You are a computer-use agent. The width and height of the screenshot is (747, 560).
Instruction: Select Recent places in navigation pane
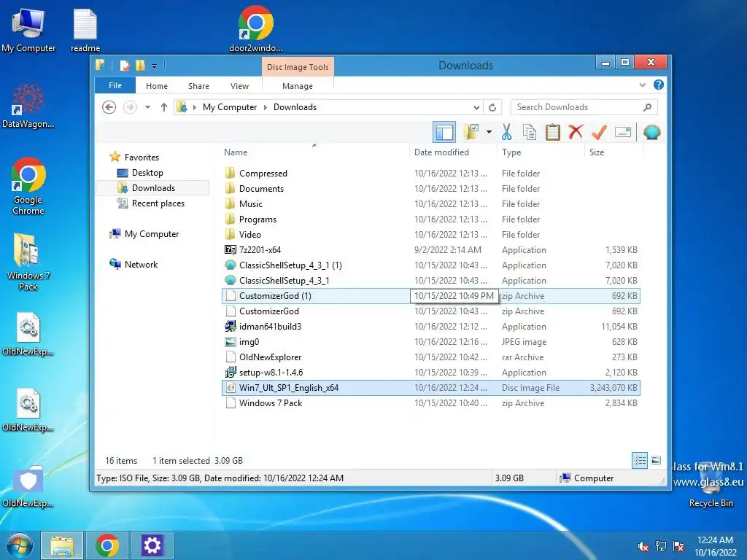click(158, 203)
